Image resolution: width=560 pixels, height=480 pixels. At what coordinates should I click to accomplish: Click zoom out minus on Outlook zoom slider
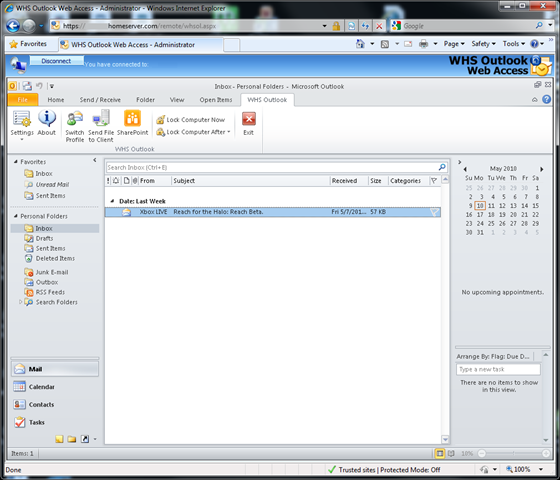(x=481, y=454)
